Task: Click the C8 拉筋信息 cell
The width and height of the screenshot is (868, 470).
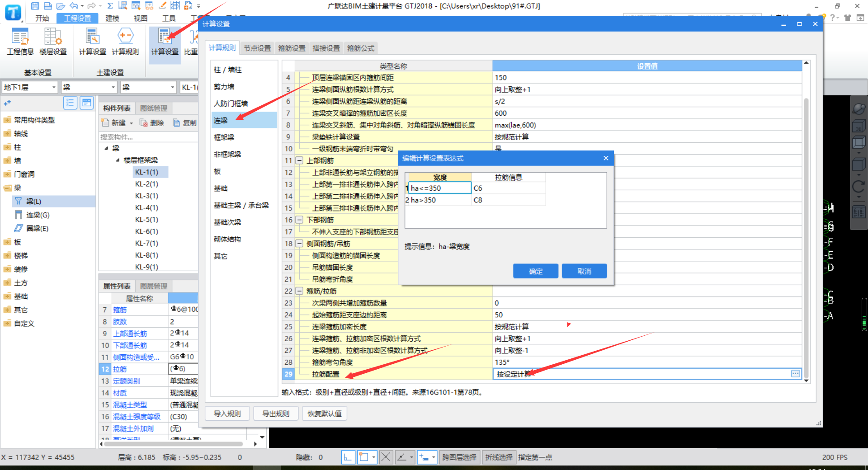Action: click(508, 200)
